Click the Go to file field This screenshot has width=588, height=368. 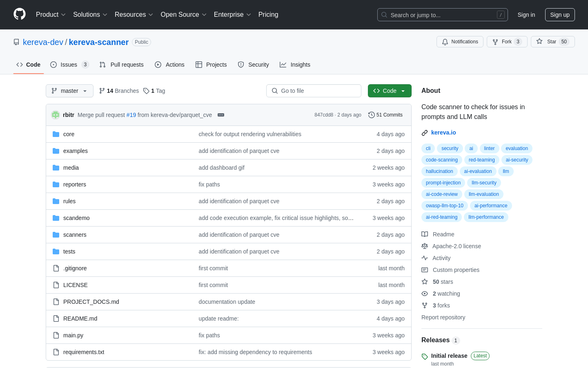(x=314, y=91)
